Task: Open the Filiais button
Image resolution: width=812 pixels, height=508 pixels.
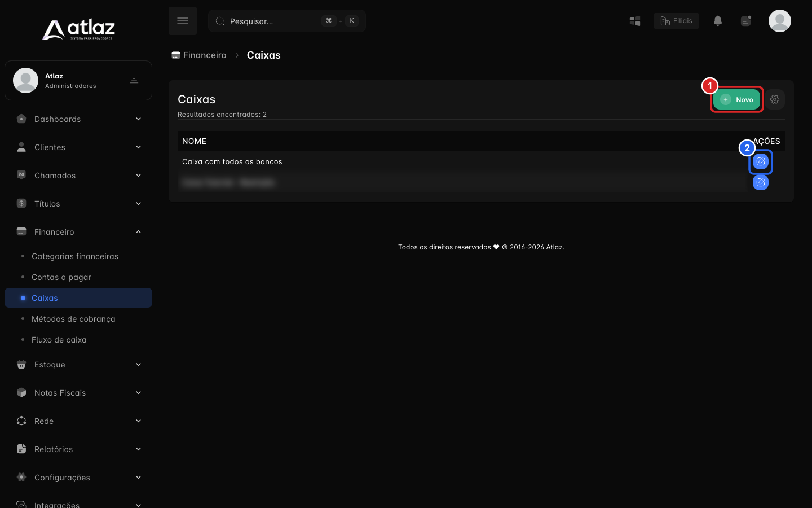Action: click(676, 21)
